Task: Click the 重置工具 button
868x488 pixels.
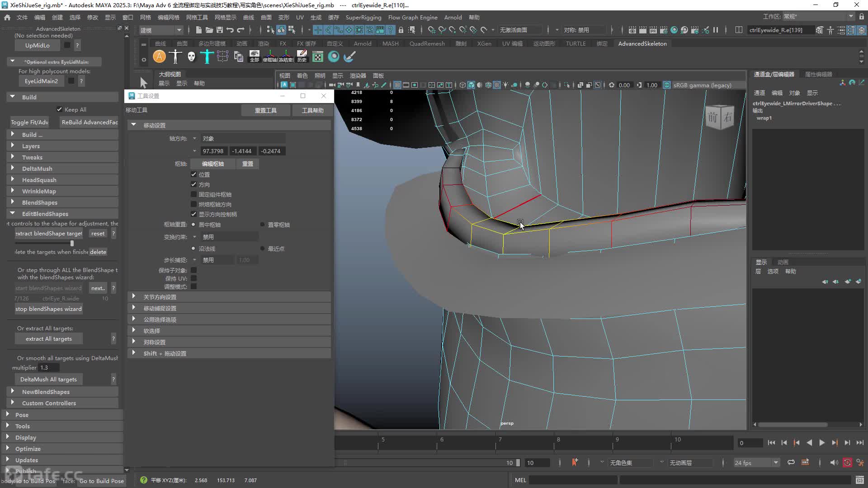Action: (x=265, y=110)
